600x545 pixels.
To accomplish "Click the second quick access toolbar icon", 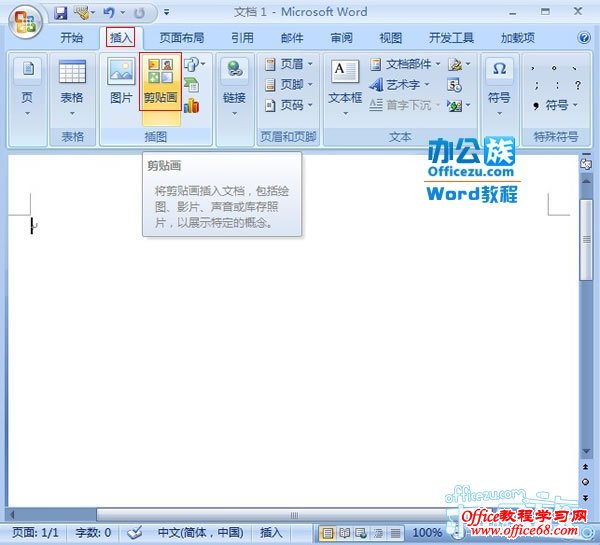I will pos(81,13).
